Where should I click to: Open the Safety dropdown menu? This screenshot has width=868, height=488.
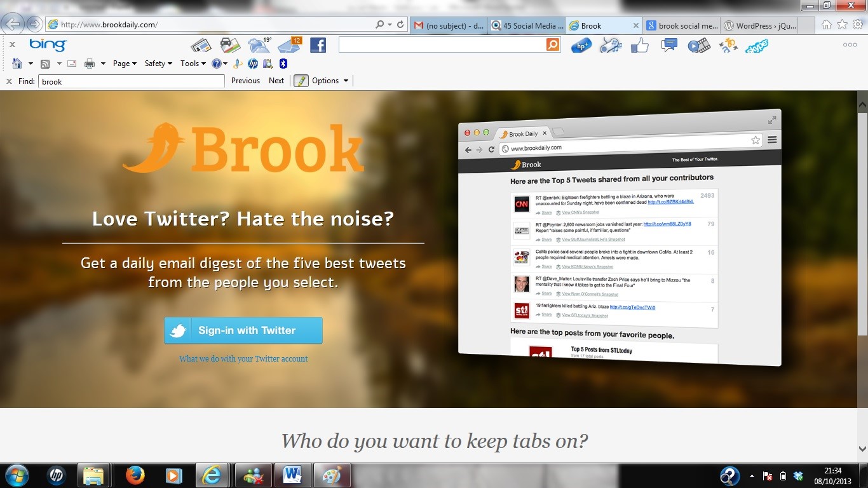[x=158, y=64]
